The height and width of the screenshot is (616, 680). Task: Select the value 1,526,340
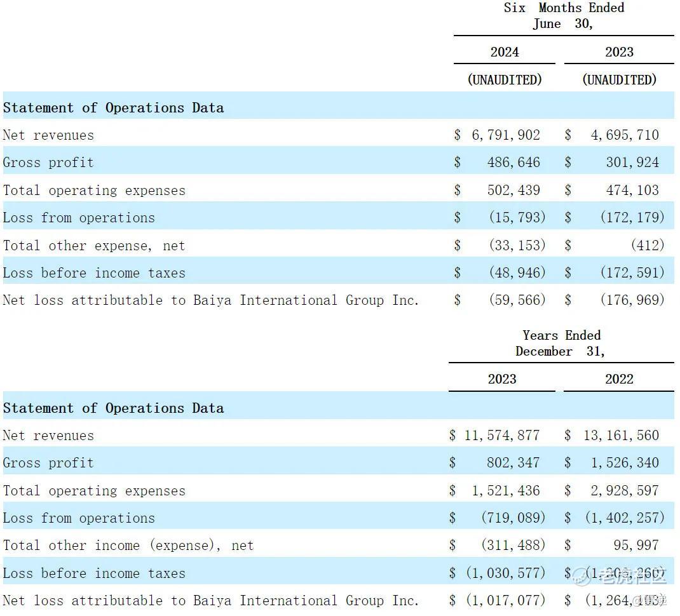pos(625,462)
